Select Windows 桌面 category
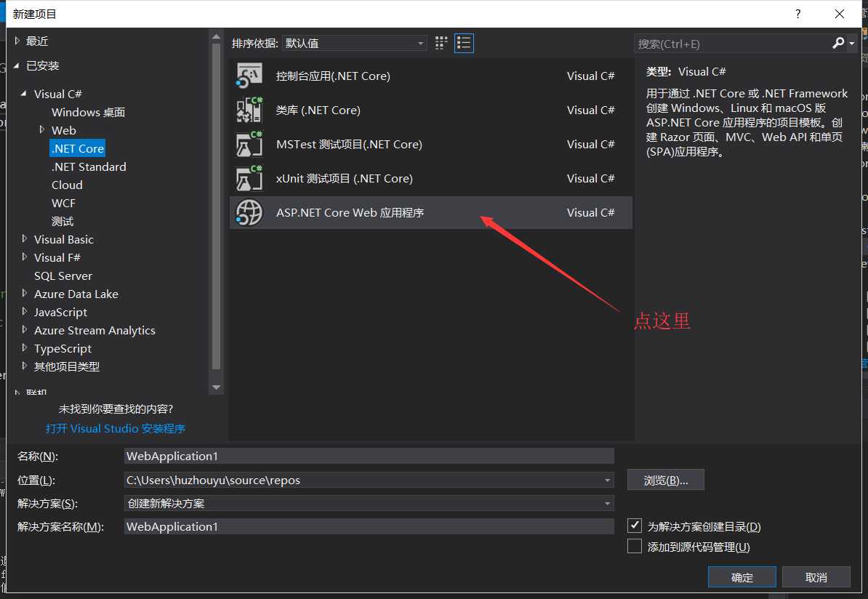Screen dimensions: 868x599 (x=88, y=112)
